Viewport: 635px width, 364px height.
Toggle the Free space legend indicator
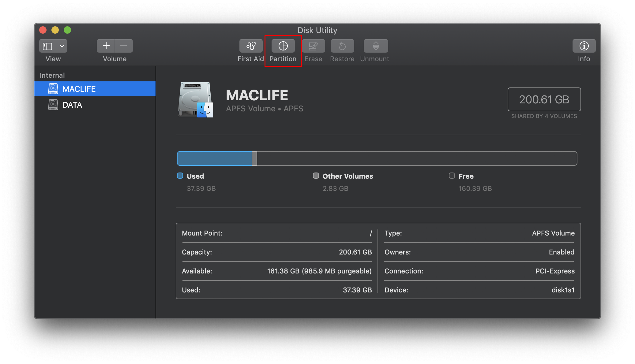452,176
